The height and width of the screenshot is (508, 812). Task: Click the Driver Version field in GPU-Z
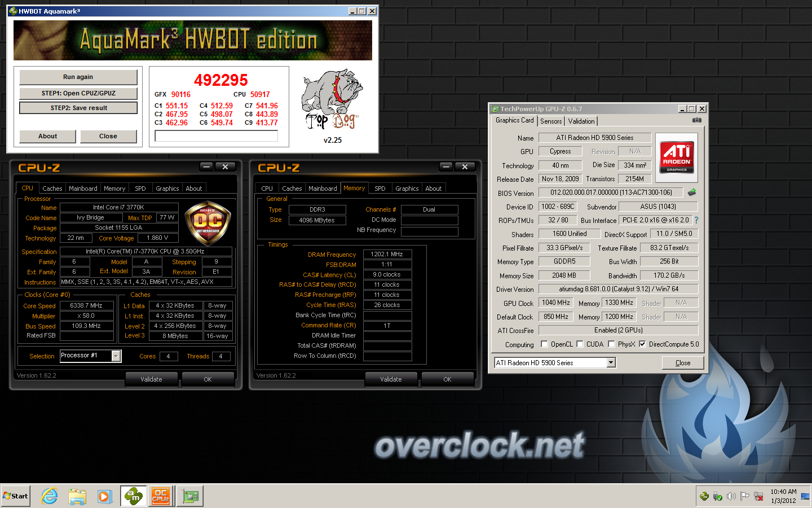pos(619,289)
